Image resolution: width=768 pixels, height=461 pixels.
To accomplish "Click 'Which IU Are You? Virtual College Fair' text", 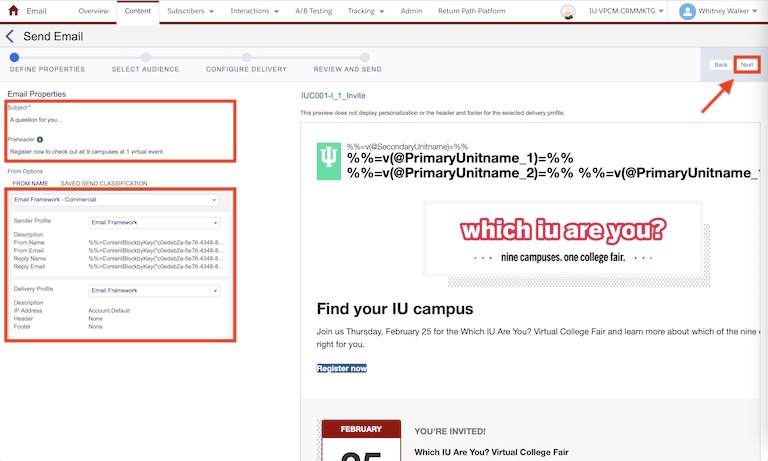I will [x=491, y=452].
